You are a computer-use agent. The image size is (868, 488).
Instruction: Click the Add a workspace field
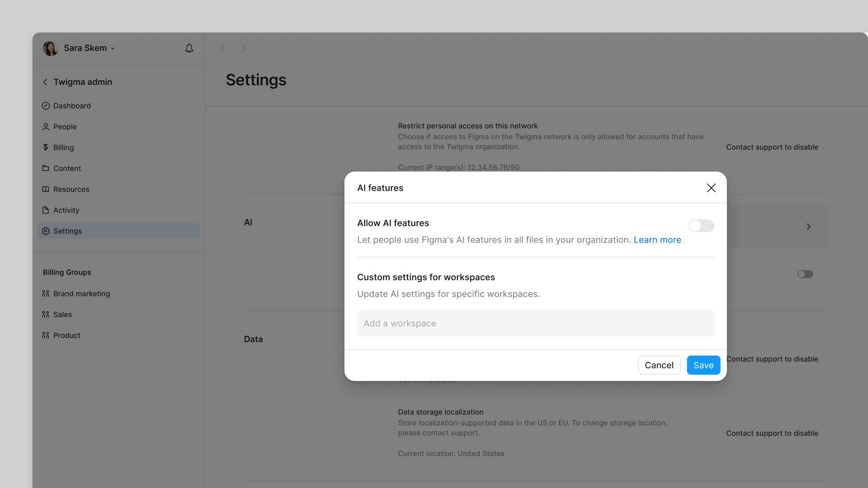[x=535, y=324]
